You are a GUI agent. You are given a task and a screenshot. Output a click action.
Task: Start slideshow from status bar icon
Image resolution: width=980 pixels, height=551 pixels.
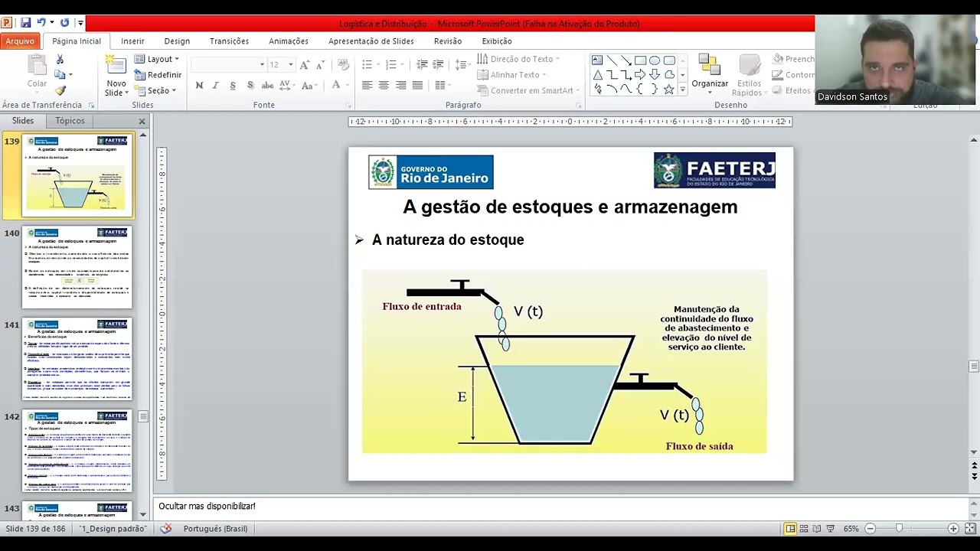coord(831,529)
